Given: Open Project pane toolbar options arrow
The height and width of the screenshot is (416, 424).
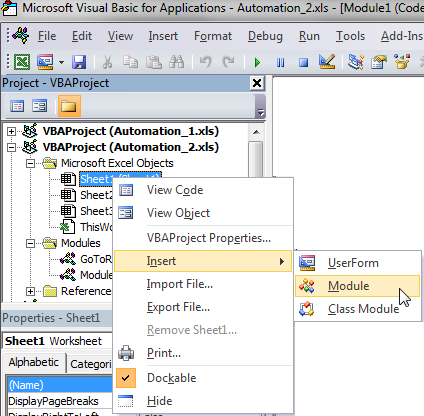Looking at the screenshot, I should pos(261,113).
